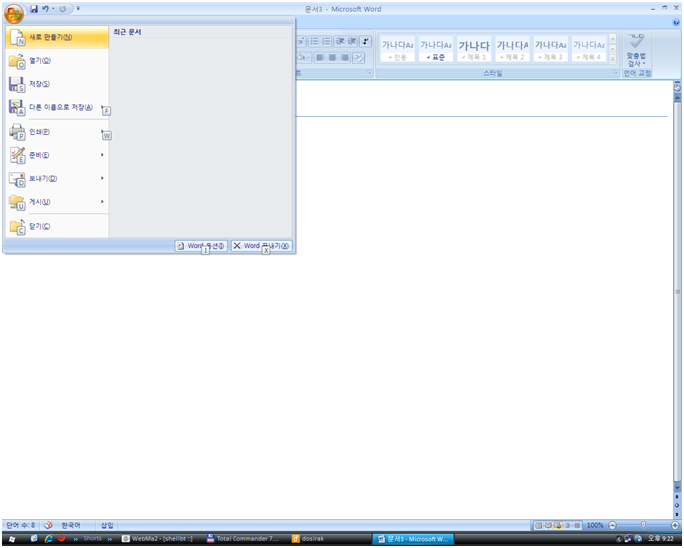Click the 100% zoom level button
Image resolution: width=684 pixels, height=548 pixels.
[x=595, y=525]
